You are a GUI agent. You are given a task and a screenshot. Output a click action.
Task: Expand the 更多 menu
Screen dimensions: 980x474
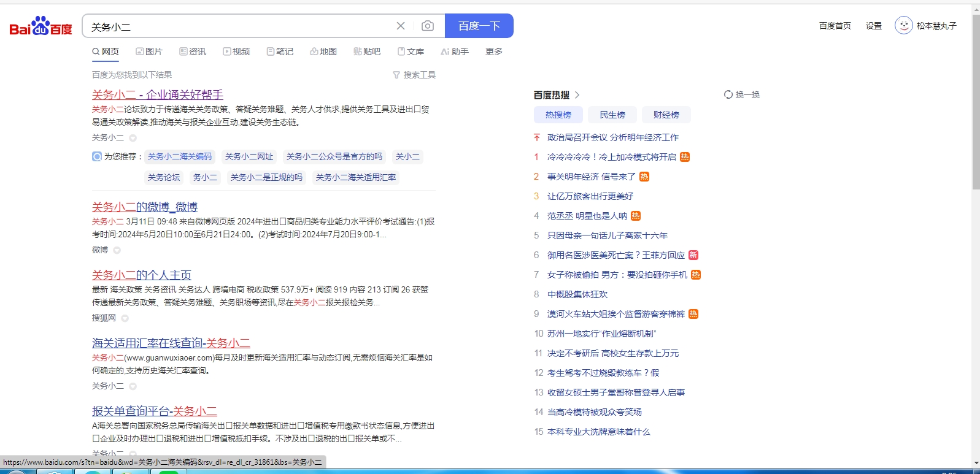point(494,52)
